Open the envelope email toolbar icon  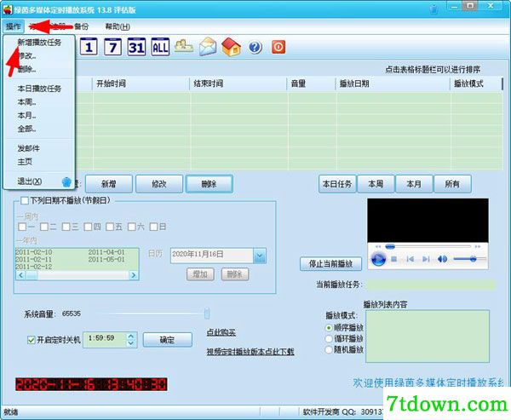click(x=208, y=47)
